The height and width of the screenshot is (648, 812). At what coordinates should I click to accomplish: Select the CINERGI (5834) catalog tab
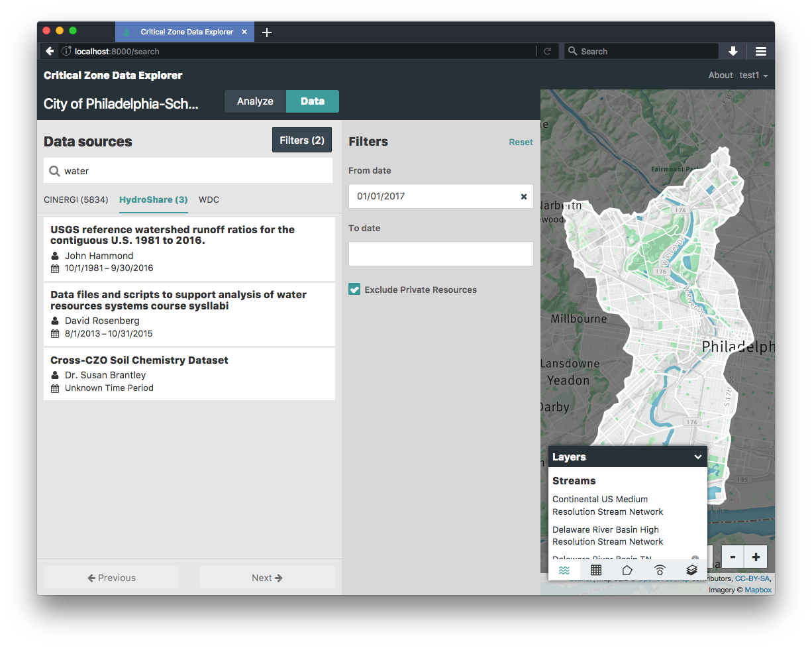[76, 199]
